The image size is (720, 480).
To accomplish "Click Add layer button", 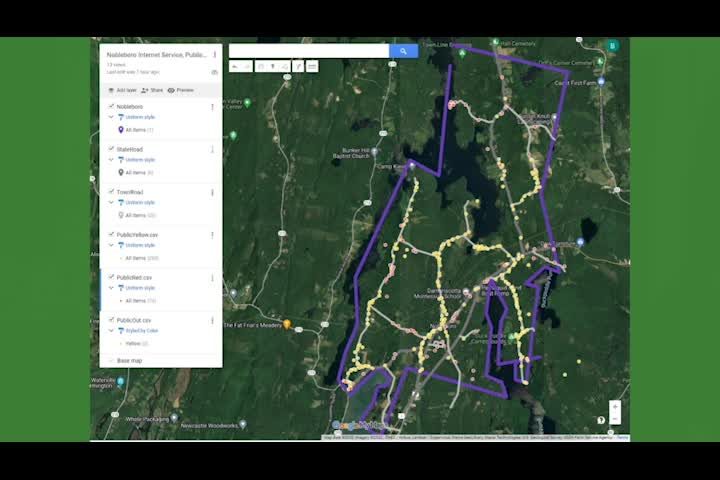I will [x=122, y=90].
